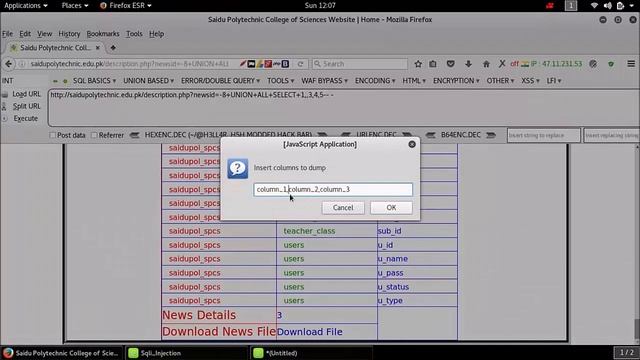Viewport: 640px width, 360px height.
Task: Open the network WiFi tray icon
Action: pos(594,6)
